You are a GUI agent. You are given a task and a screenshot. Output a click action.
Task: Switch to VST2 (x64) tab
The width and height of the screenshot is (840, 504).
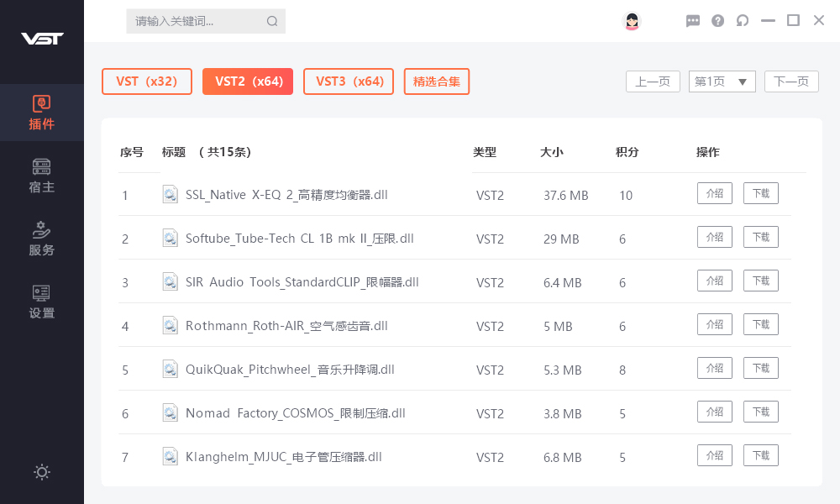[x=248, y=81]
